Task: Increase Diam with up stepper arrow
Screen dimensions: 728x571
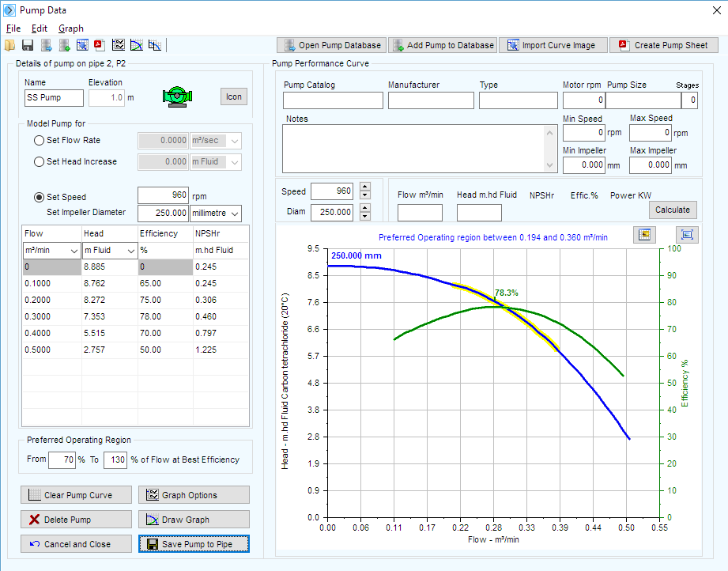Action: click(x=365, y=207)
